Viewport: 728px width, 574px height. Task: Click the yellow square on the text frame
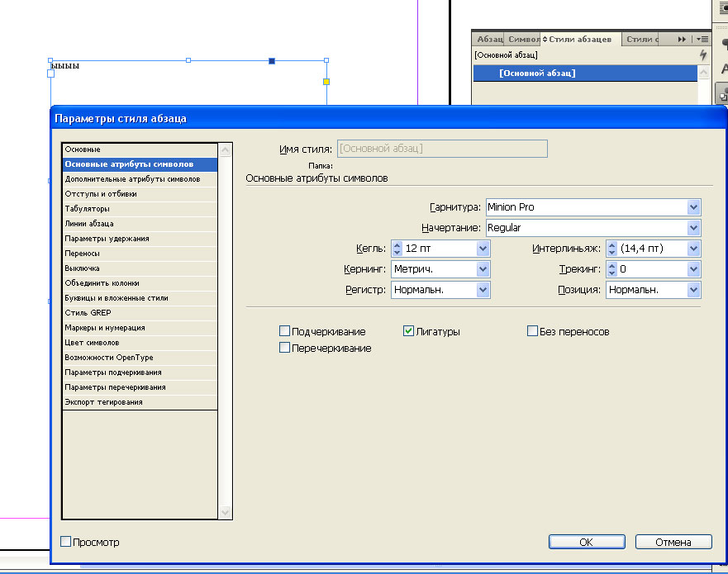click(x=326, y=82)
